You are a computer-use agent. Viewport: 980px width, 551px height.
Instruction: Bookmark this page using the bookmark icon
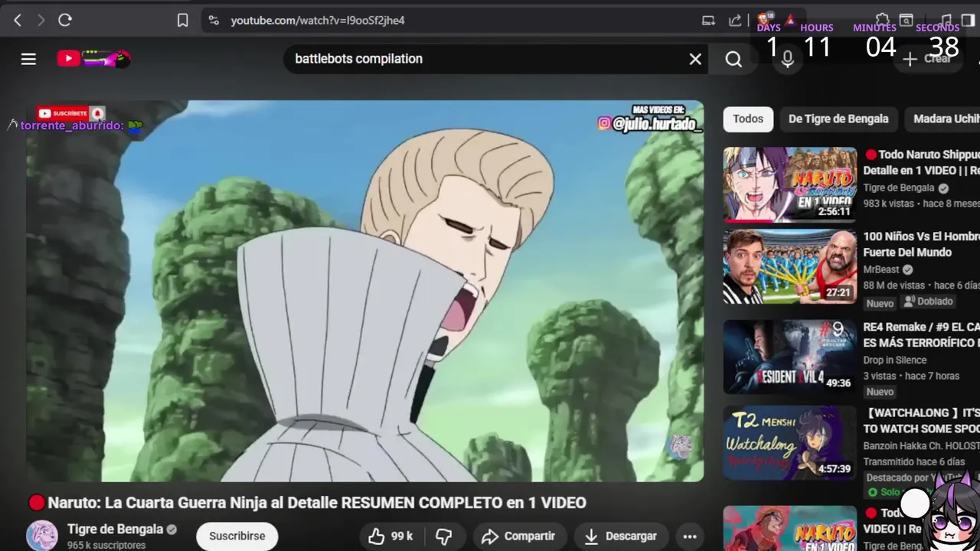click(x=182, y=21)
